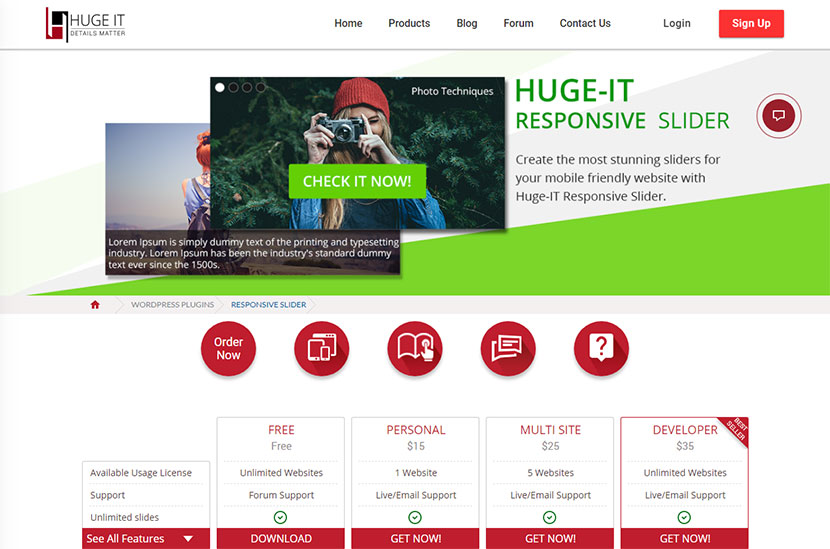This screenshot has width=830, height=549.
Task: Click the Lorem Ipsum slide caption
Action: pyautogui.click(x=253, y=253)
